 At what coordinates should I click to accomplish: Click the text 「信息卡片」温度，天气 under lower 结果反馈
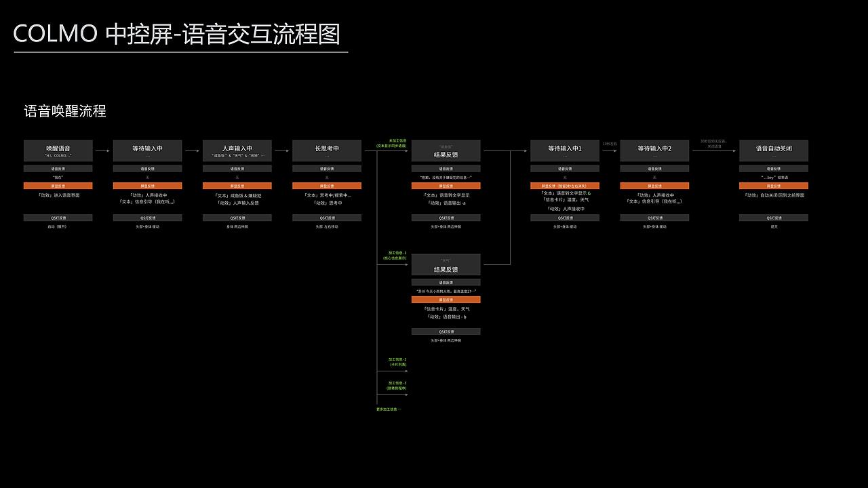tap(446, 309)
